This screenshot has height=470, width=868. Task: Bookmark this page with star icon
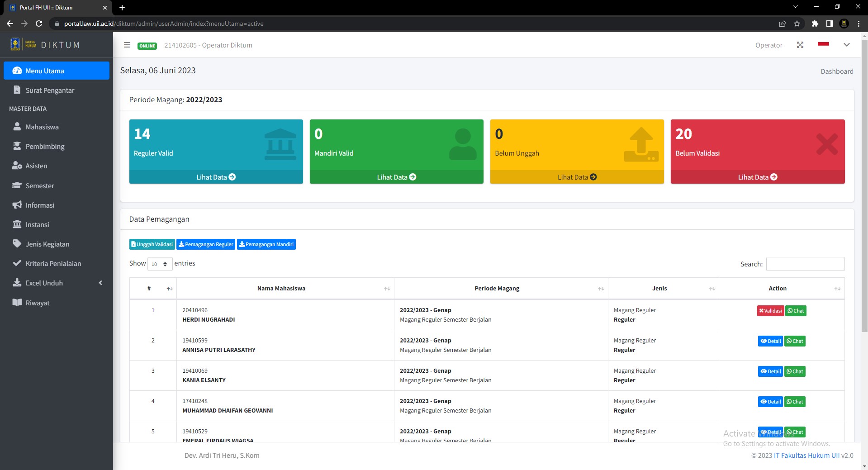point(797,24)
